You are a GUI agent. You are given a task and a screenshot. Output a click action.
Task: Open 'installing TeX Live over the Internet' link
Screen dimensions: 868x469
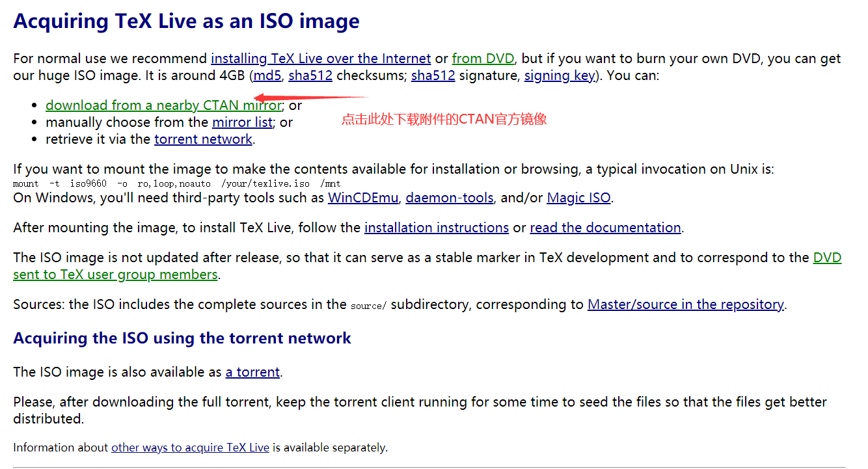[321, 59]
